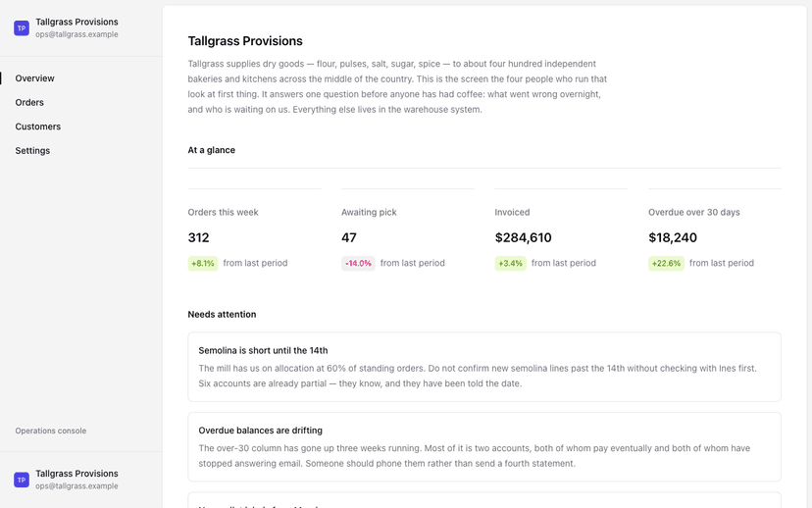Open Settings in the sidebar
812x508 pixels.
point(32,151)
